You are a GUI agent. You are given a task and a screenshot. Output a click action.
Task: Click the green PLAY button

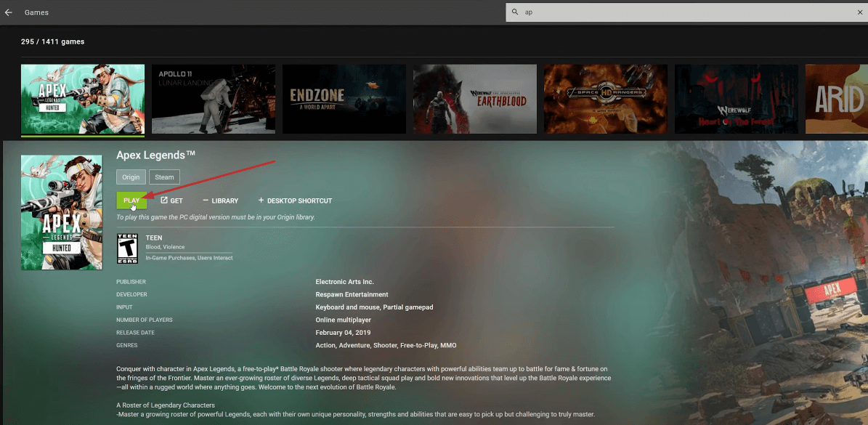pyautogui.click(x=131, y=201)
